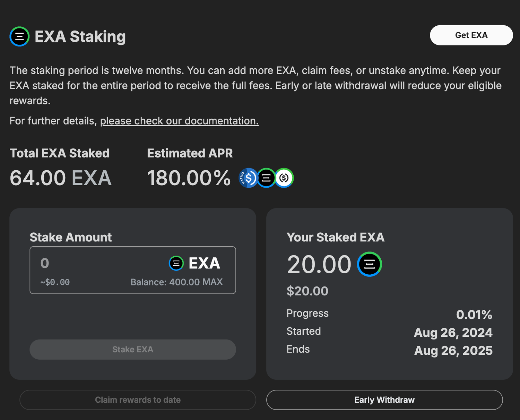Click the 180.00% estimated APR value
This screenshot has height=420, width=520.
coord(189,178)
